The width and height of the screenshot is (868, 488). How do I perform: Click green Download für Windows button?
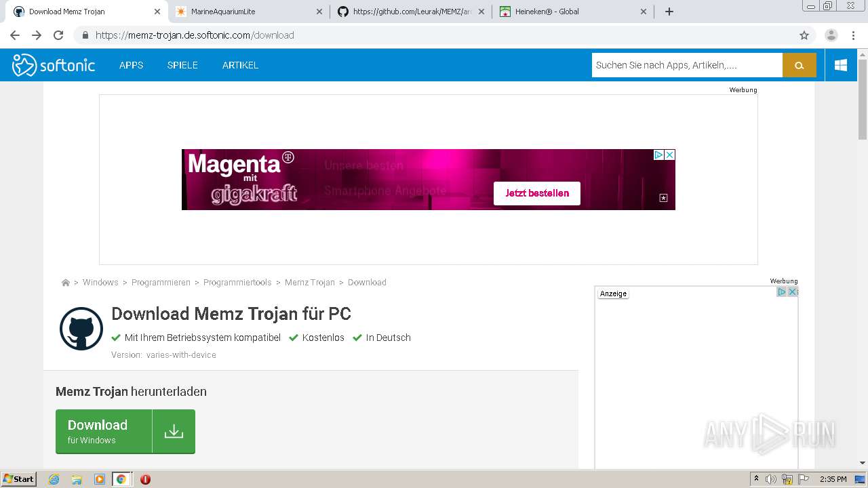point(125,431)
